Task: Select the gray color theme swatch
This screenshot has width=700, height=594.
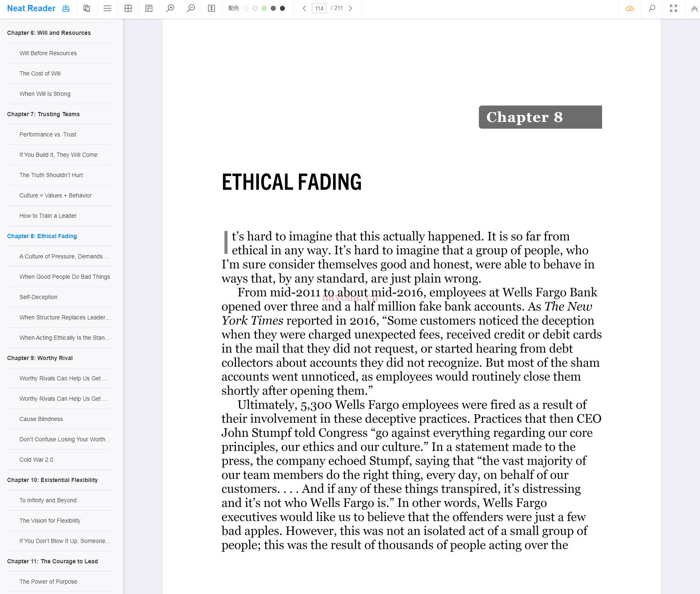Action: pyautogui.click(x=273, y=8)
